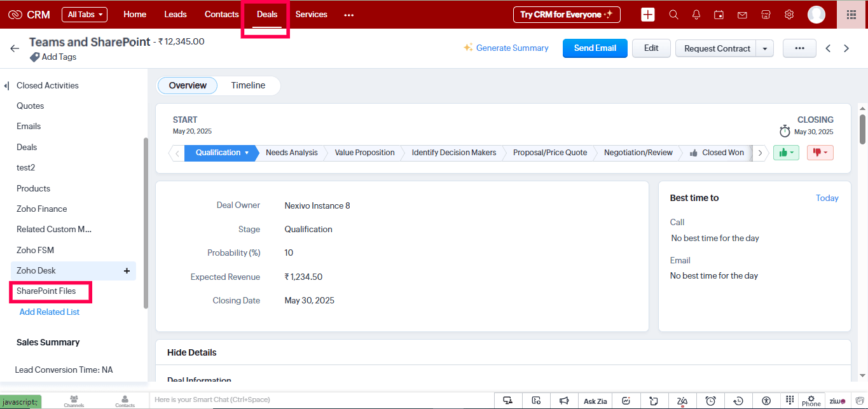Open Channels in the bottom bar
Viewport: 868px width, 409px height.
74,401
